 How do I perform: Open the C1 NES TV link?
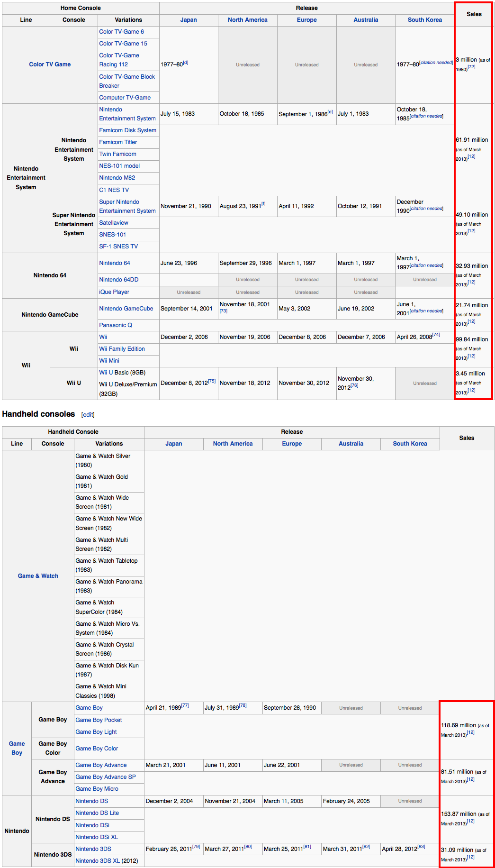(x=114, y=190)
